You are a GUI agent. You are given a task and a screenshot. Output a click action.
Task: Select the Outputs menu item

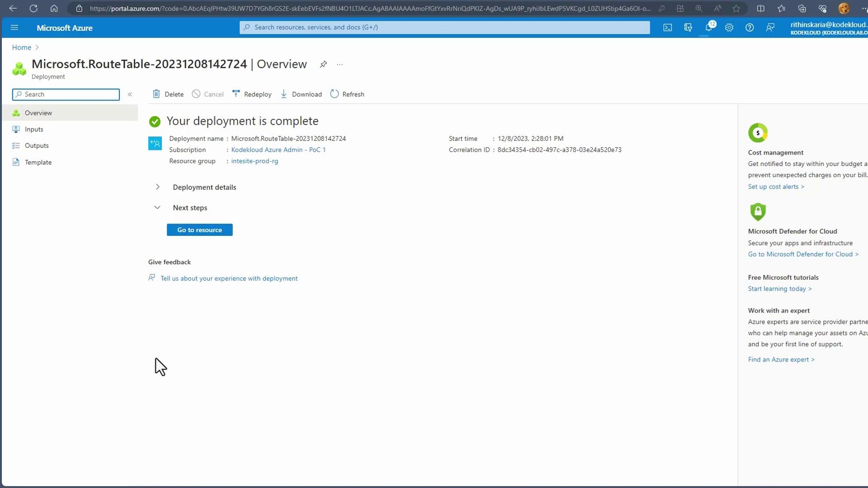37,145
